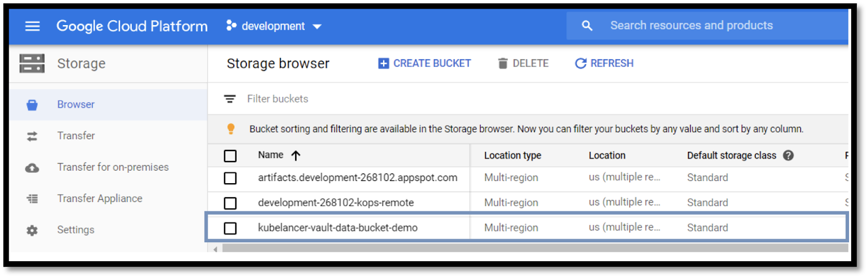Screen dimensions: 868x278
Task: Open Default storage class help icon
Action: (x=788, y=156)
